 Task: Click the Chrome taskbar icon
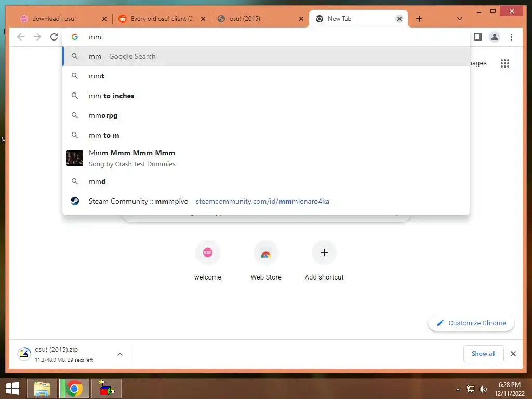pos(74,389)
